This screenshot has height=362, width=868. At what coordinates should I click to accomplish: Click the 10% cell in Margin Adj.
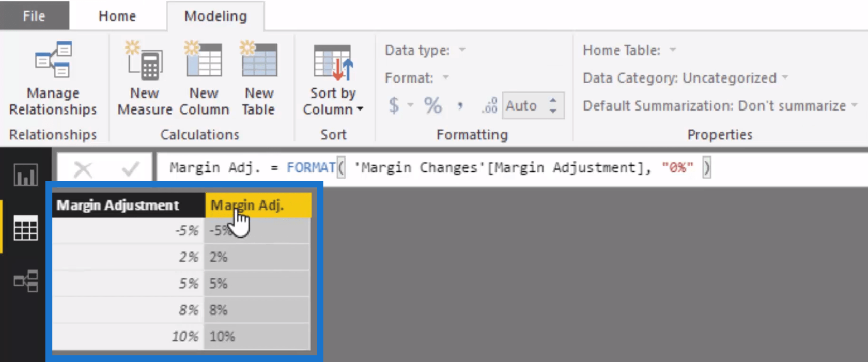click(257, 337)
